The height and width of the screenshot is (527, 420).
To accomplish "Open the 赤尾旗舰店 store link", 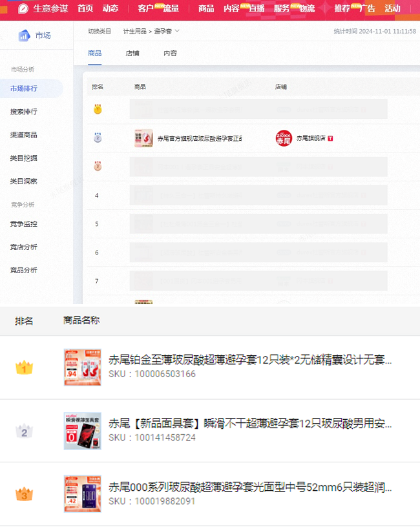I will [311, 138].
